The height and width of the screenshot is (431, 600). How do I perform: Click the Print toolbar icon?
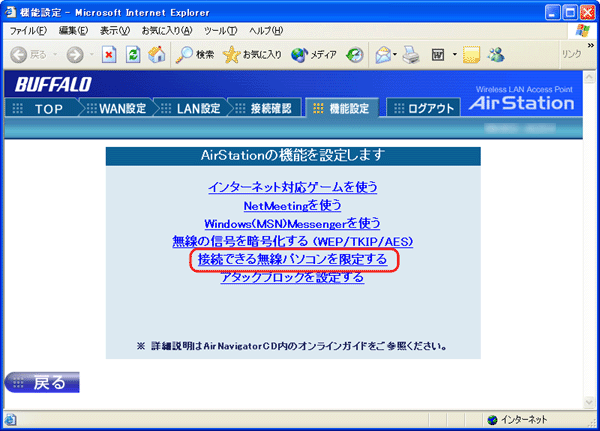(411, 54)
